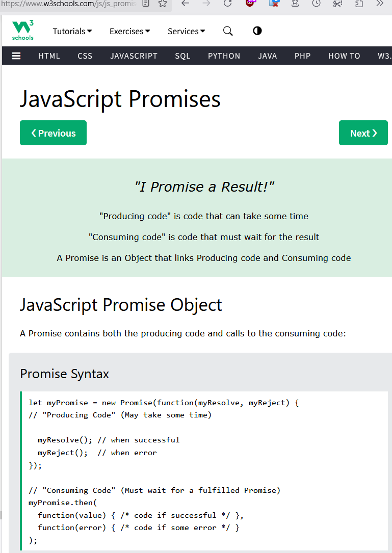This screenshot has height=553, width=392.
Task: Click the browser forward arrow
Action: point(206,4)
